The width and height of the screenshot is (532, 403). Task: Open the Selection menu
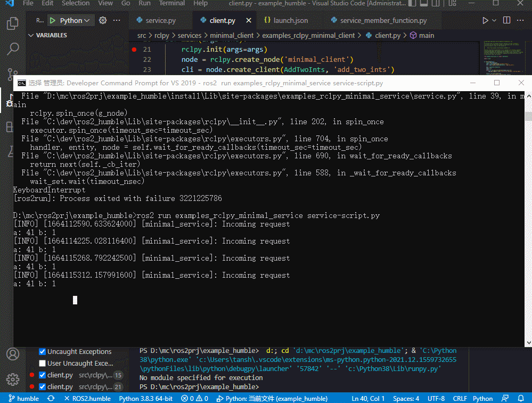[x=76, y=3]
